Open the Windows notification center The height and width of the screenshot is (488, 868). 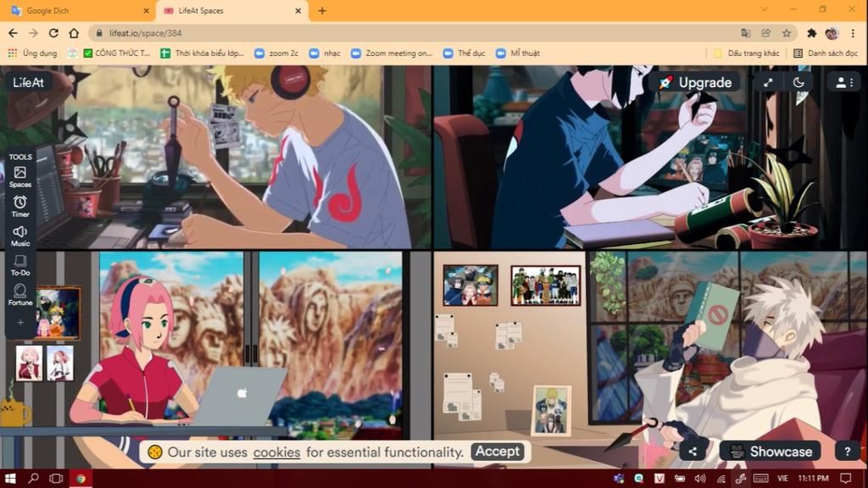coord(845,478)
